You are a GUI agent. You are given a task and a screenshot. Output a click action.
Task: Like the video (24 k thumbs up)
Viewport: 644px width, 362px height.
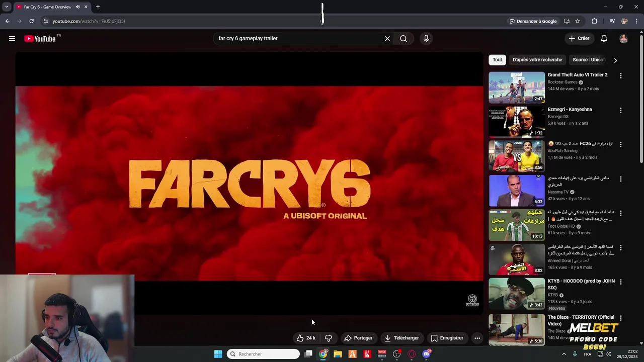pyautogui.click(x=306, y=338)
